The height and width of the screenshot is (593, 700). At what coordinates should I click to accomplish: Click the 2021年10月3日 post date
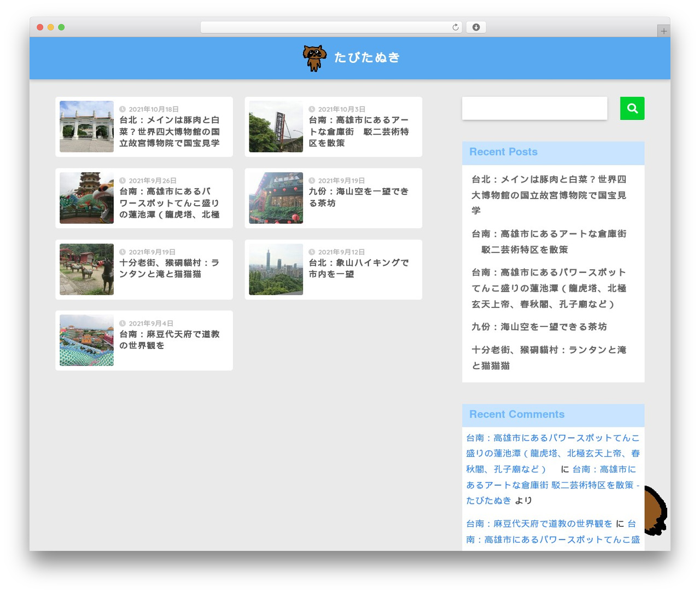tap(342, 109)
